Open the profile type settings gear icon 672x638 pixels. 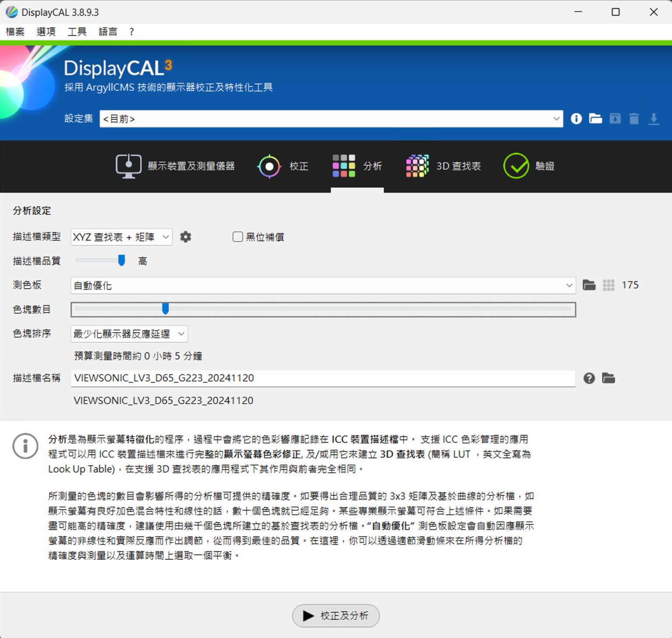click(185, 237)
